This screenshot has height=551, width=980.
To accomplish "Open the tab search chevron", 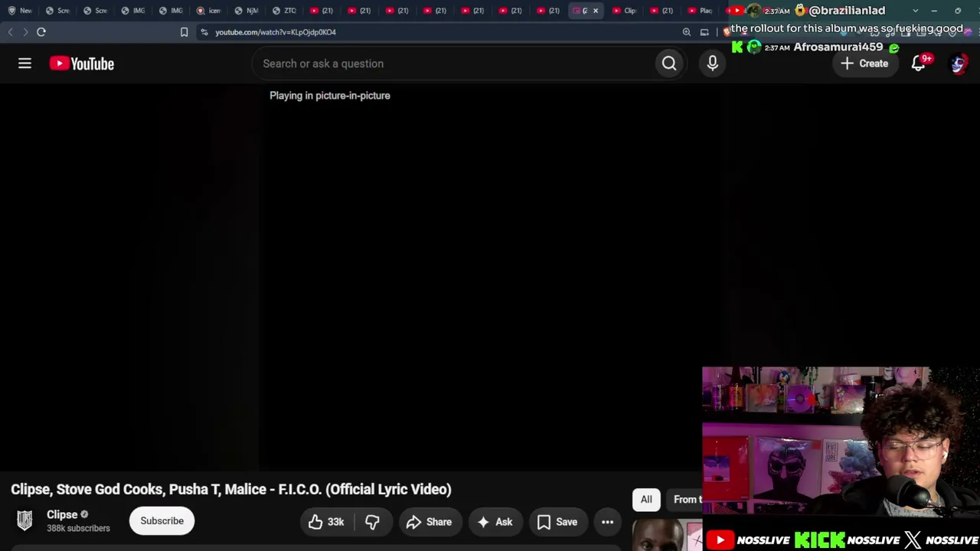I will click(916, 11).
